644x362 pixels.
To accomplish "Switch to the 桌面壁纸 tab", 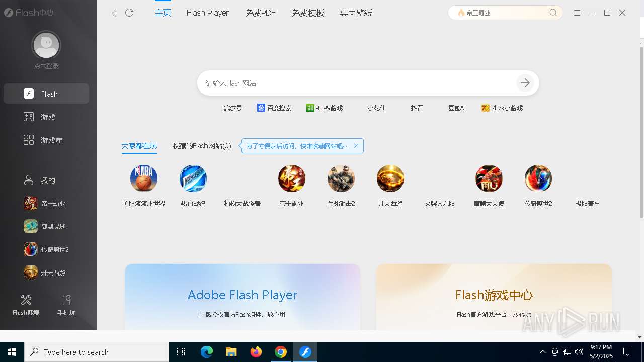I will tap(356, 13).
